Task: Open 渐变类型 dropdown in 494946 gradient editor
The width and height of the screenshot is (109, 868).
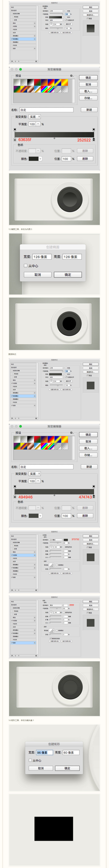Action: (x=35, y=474)
